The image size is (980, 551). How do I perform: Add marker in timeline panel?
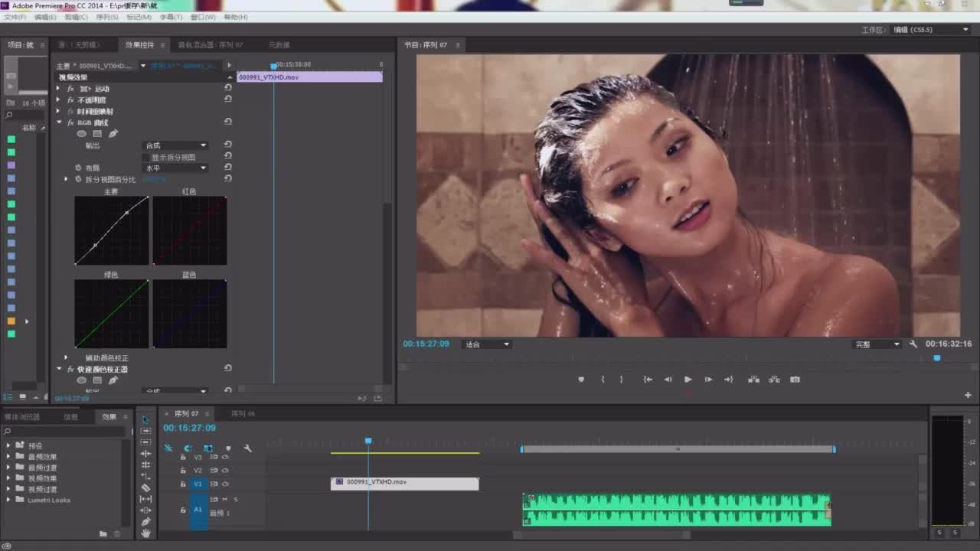227,448
